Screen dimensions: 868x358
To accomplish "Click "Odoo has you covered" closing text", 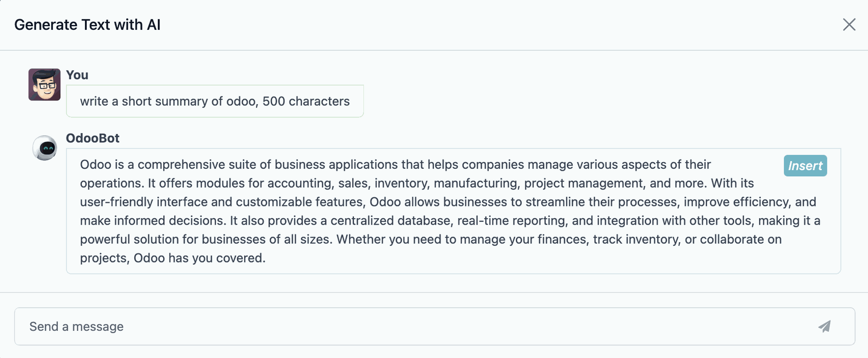I will [x=199, y=258].
